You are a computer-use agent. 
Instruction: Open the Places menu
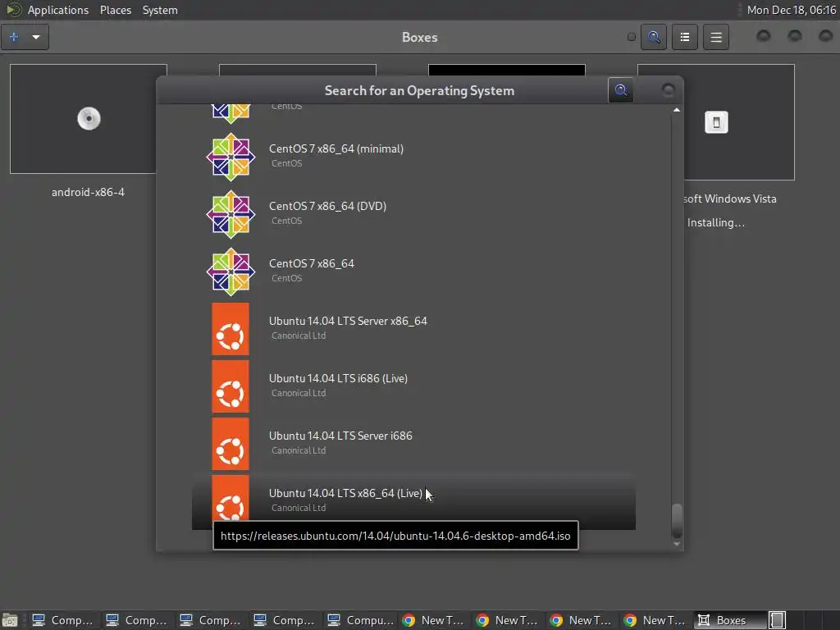(x=115, y=10)
